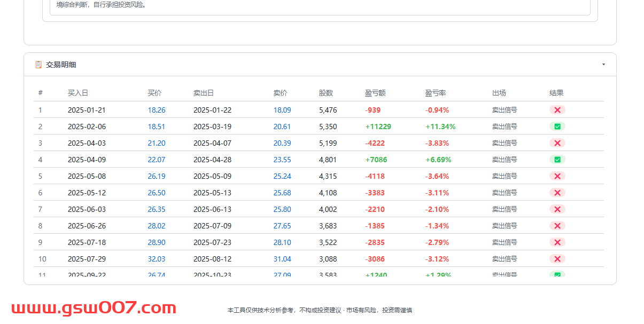The width and height of the screenshot is (644, 324).
Task: Click the www.gsw007.com watermark link
Action: 94,308
